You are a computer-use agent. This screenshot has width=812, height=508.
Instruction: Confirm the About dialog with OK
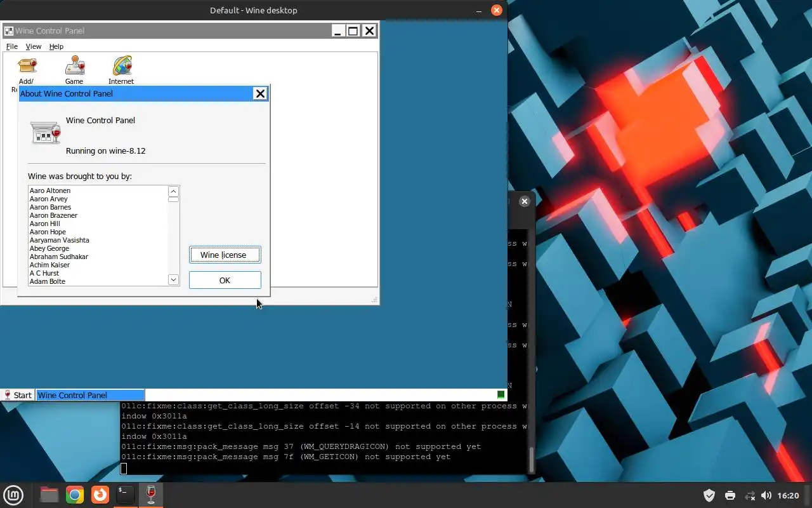(x=225, y=280)
